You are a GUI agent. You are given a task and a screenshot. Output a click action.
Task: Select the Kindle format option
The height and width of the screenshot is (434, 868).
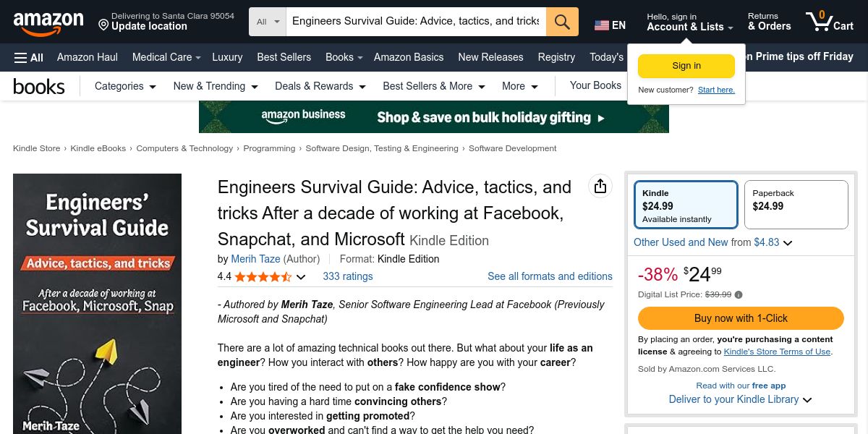[x=686, y=205]
